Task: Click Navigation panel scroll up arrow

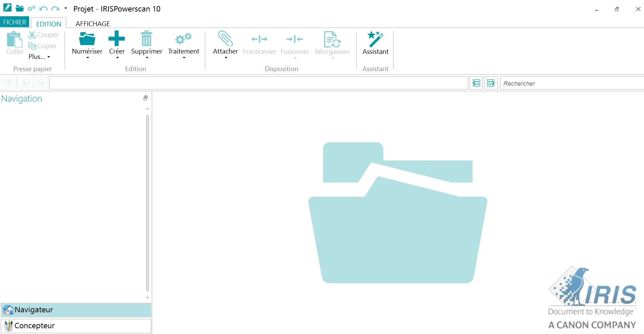Action: (148, 109)
